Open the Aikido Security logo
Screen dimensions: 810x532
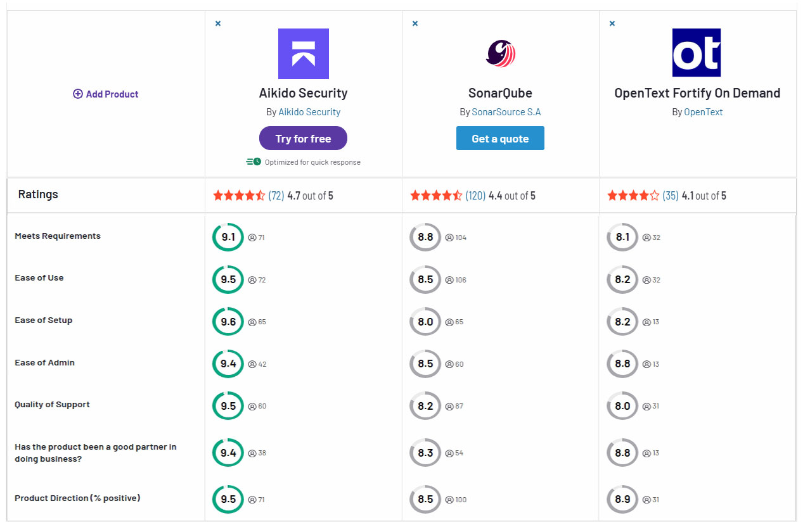304,54
